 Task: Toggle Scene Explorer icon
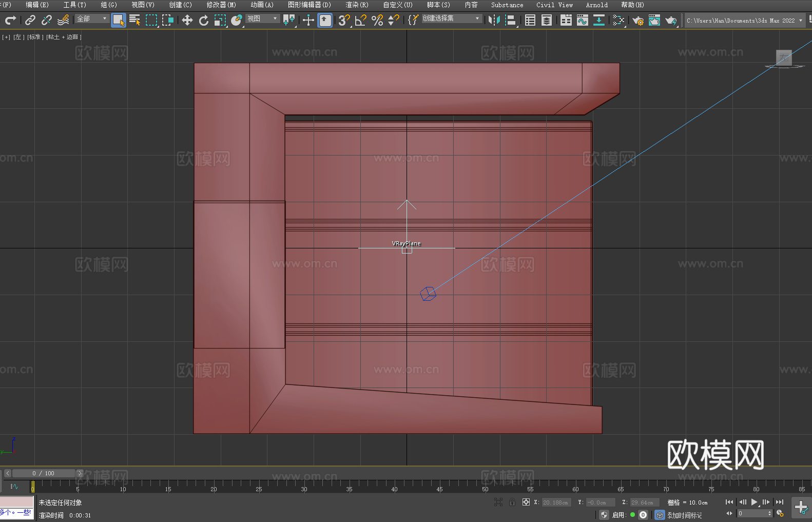(530, 20)
